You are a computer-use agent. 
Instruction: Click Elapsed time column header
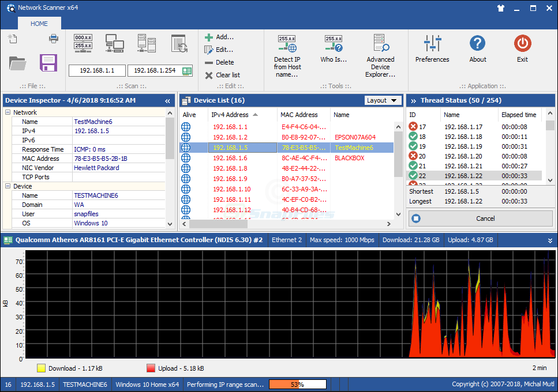(x=519, y=115)
